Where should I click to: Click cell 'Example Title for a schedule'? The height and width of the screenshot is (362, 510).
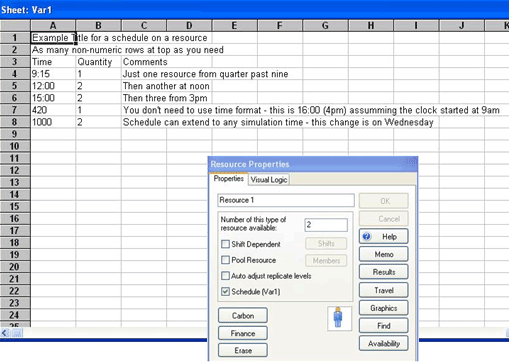(x=53, y=38)
